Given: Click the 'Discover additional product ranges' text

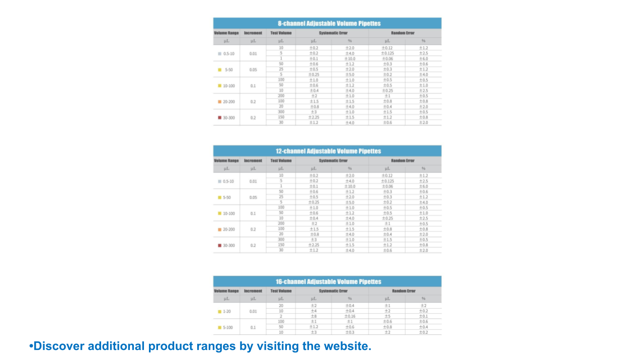Looking at the screenshot, I should [201, 346].
